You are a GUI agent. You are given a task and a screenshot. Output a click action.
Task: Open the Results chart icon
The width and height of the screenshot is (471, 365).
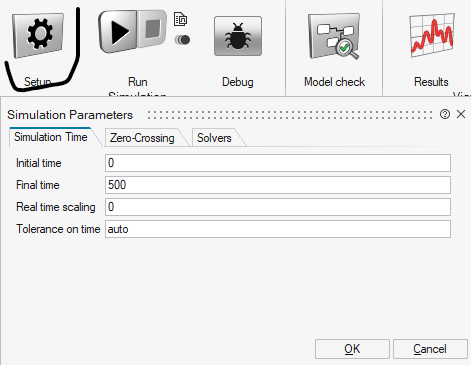pos(432,35)
